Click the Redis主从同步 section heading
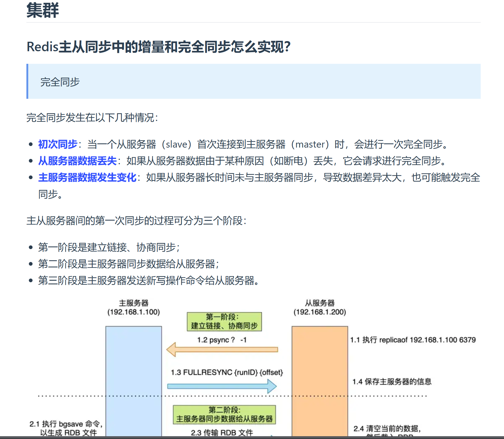This screenshot has width=504, height=439. pyautogui.click(x=158, y=47)
